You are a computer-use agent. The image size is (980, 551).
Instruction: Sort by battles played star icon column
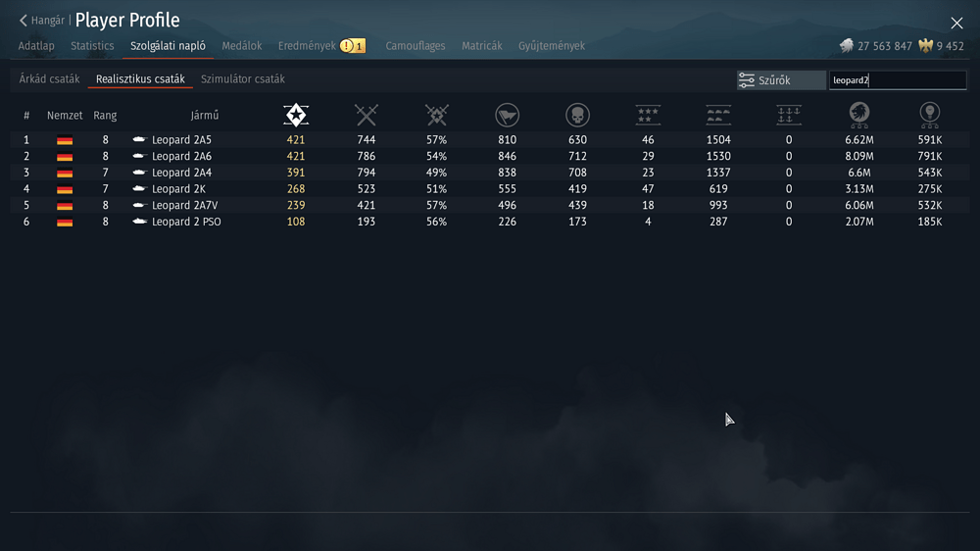[x=296, y=115]
